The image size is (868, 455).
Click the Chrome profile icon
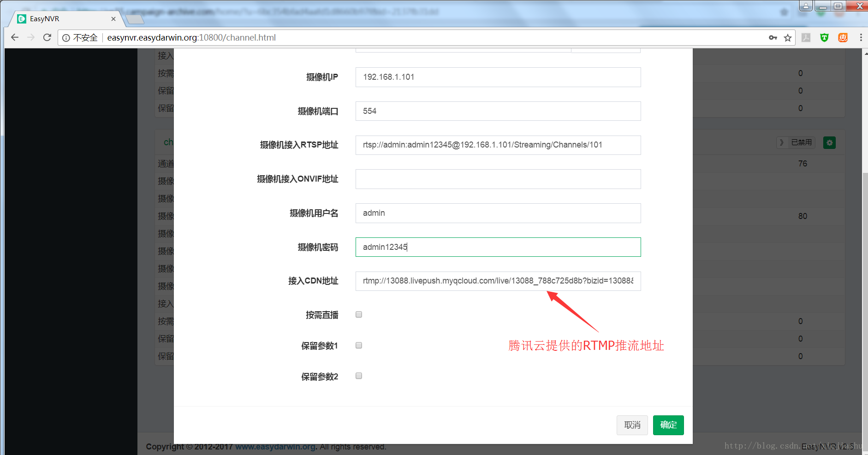[806, 6]
